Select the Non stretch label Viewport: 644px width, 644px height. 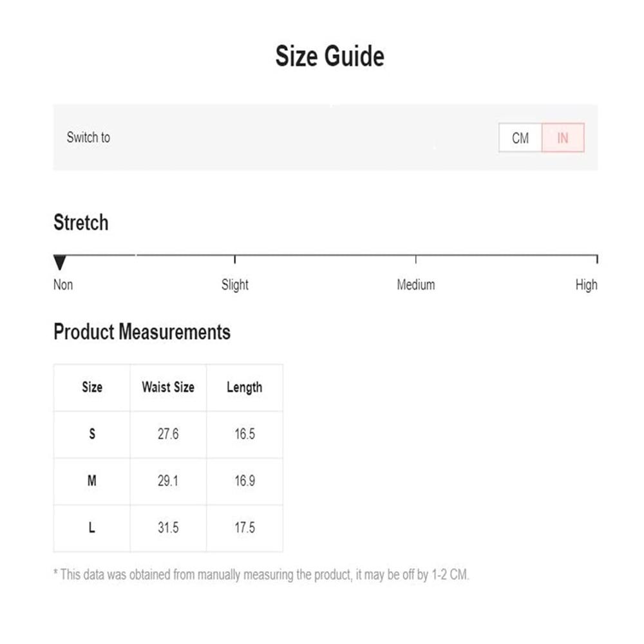(63, 285)
